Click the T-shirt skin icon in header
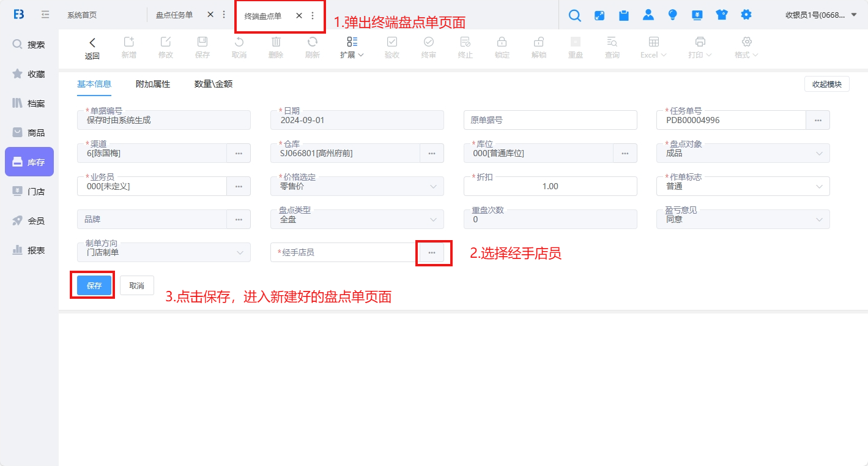 click(722, 15)
